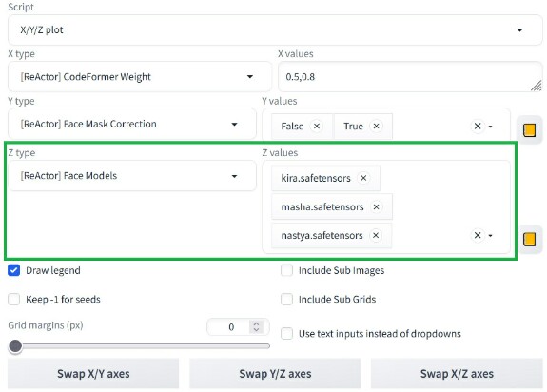Clear all Z values with the X icon
Image resolution: width=547 pixels, height=392 pixels.
[478, 235]
